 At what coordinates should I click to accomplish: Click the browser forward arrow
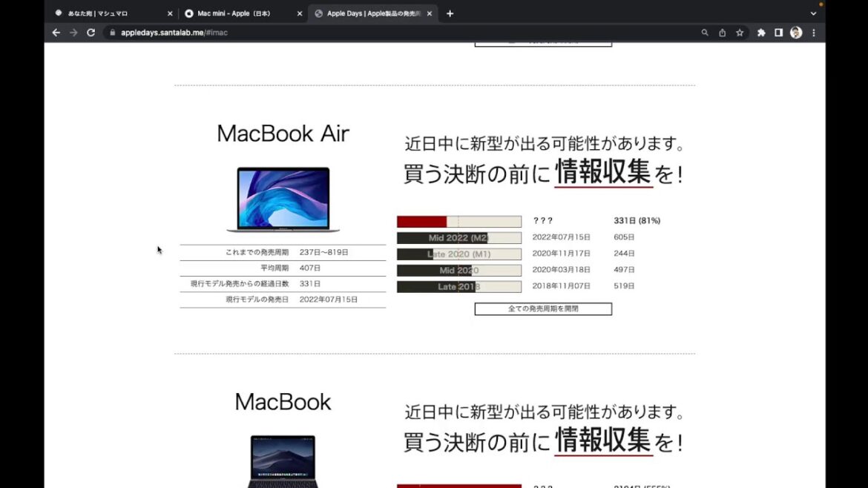73,33
